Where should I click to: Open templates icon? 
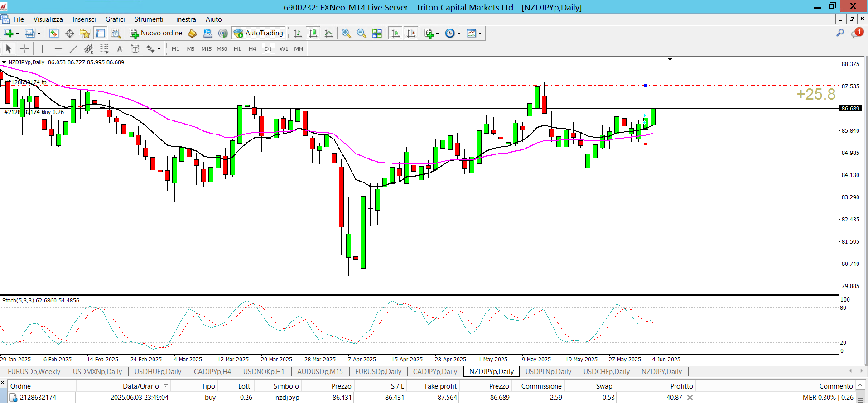[x=472, y=33]
